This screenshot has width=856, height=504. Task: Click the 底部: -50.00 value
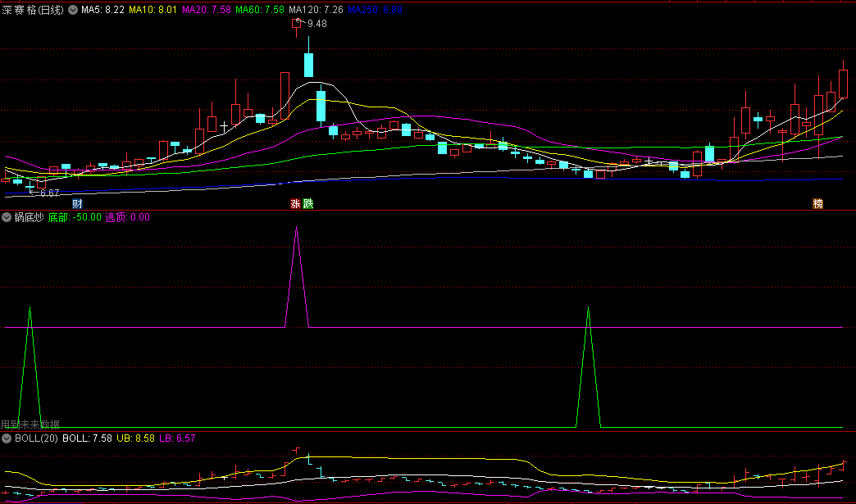click(75, 217)
